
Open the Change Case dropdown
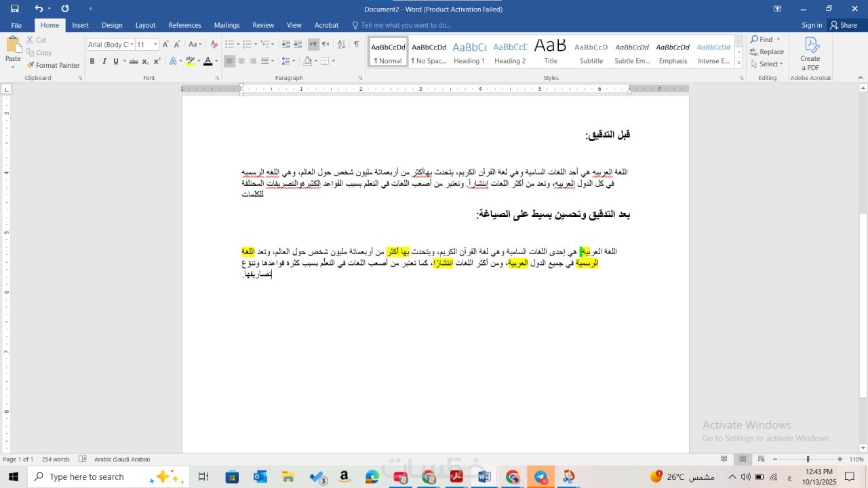click(195, 44)
